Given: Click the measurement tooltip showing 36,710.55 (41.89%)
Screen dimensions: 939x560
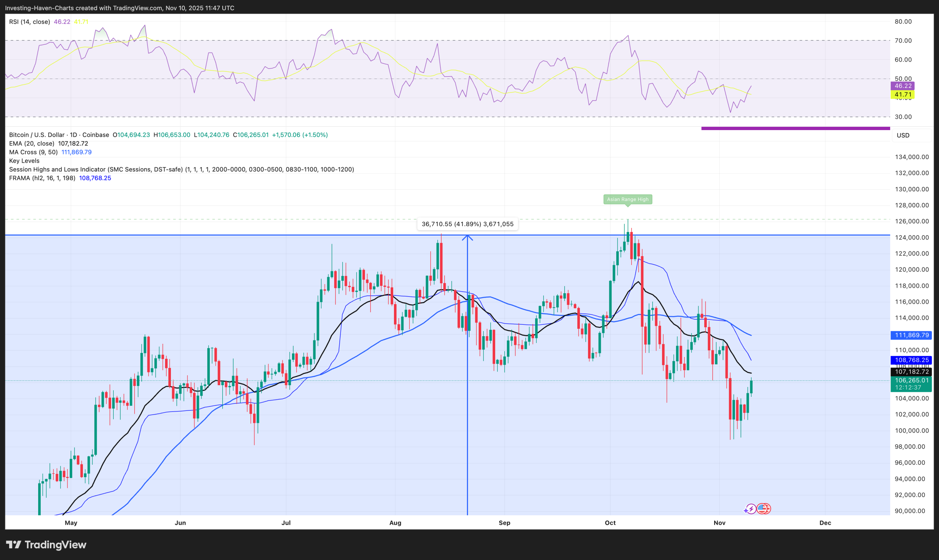Looking at the screenshot, I should [468, 224].
